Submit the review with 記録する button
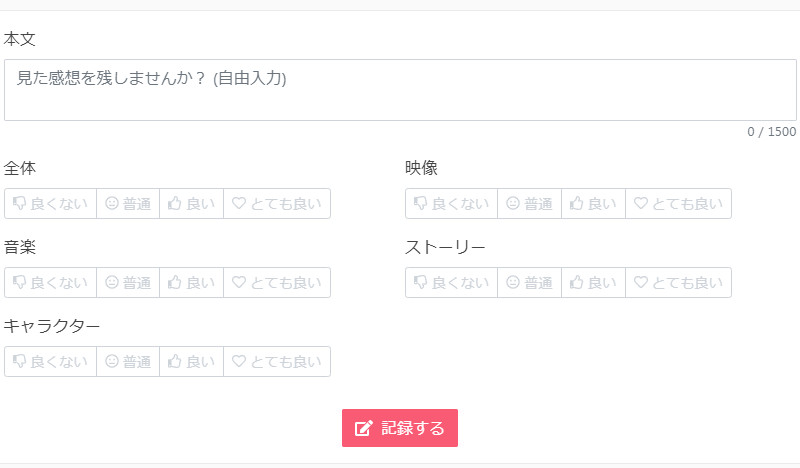The image size is (800, 468). tap(400, 428)
